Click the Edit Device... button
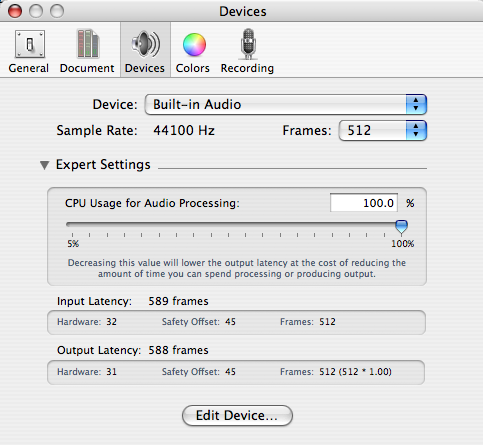The image size is (483, 445). pos(237,415)
